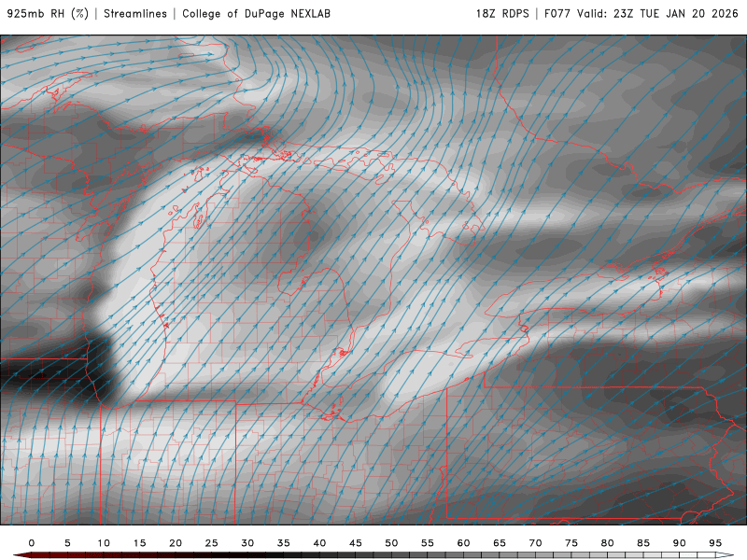Click the "65" label on color scale

click(x=500, y=543)
